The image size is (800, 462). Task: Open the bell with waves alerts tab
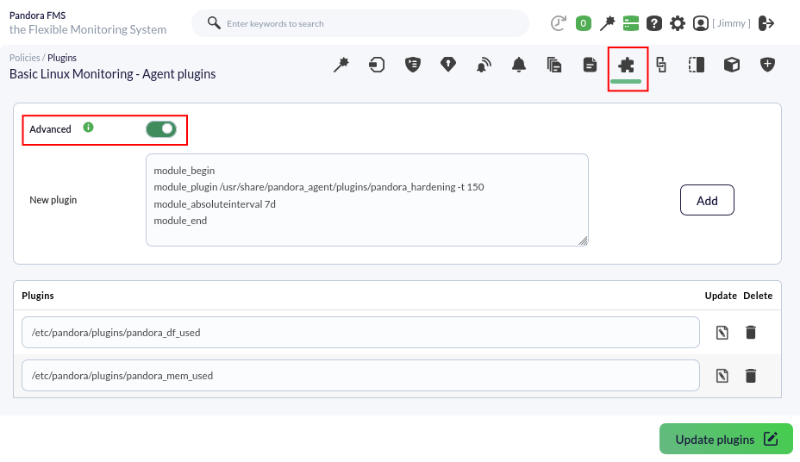tap(484, 65)
